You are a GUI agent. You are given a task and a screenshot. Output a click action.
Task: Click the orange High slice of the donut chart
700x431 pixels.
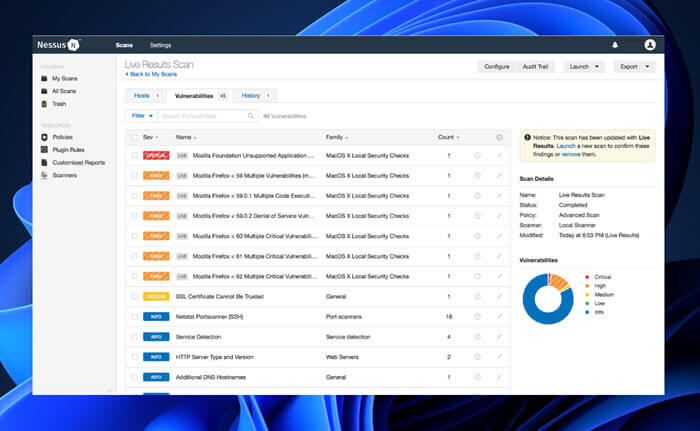(558, 282)
